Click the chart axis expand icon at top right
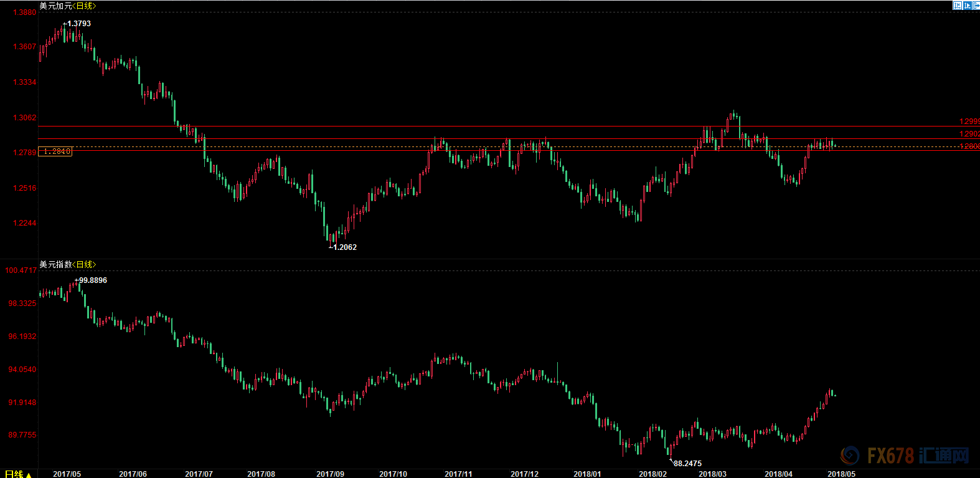Screen dimensions: 980x478 tap(968, 6)
